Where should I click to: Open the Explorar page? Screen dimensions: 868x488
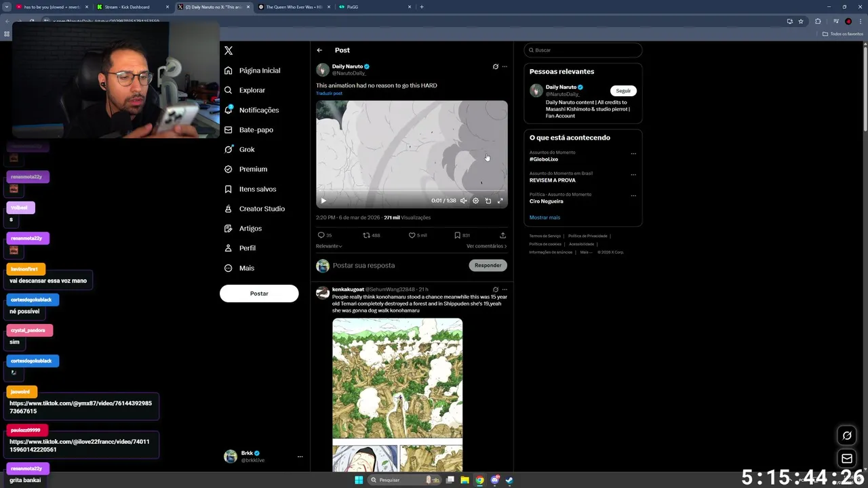[245, 90]
